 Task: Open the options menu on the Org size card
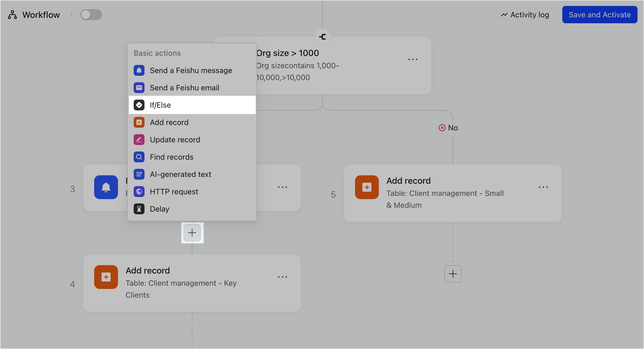413,59
